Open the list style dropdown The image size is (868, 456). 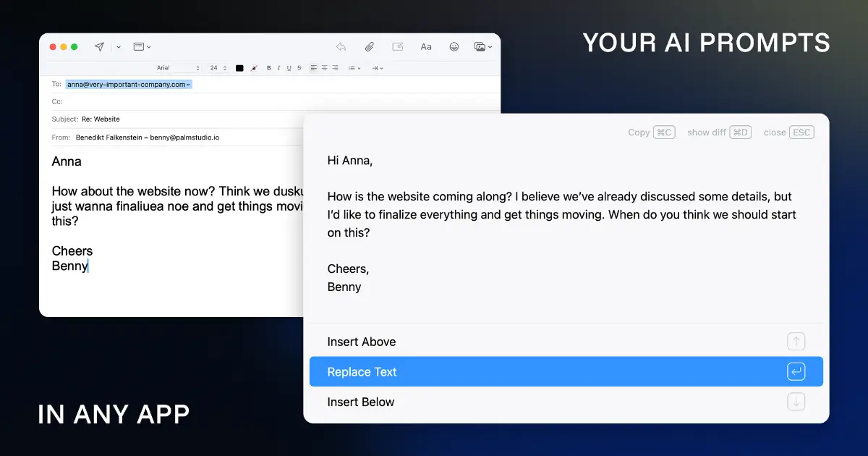[354, 68]
